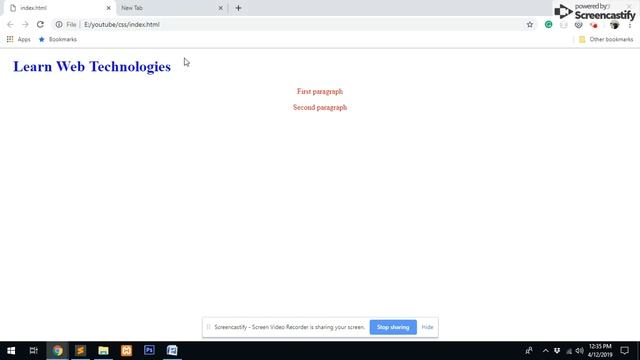Image resolution: width=640 pixels, height=360 pixels.
Task: Open the clock showing 12:35 PM
Action: (x=600, y=351)
